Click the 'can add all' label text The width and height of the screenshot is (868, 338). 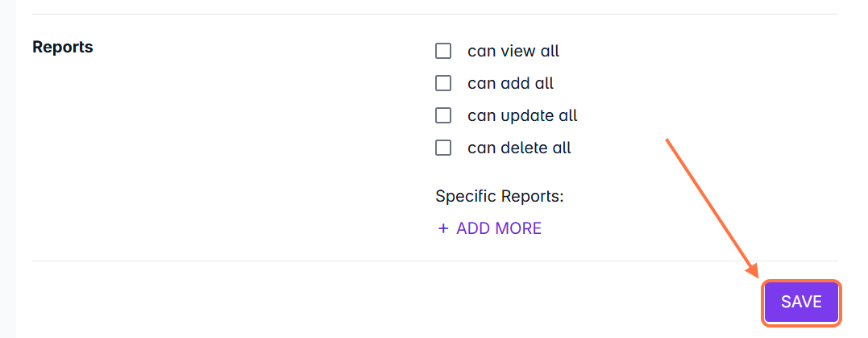pyautogui.click(x=510, y=83)
